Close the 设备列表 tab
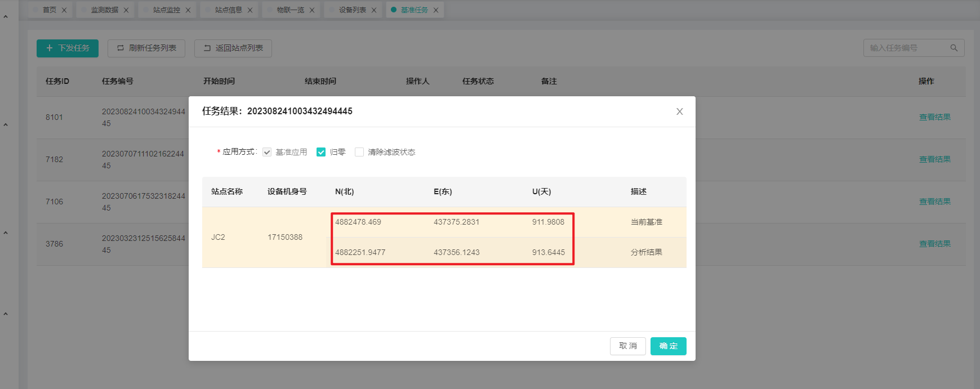 pos(374,10)
